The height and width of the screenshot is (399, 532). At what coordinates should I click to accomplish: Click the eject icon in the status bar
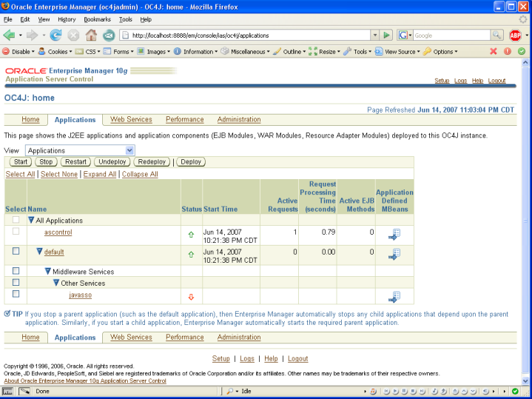click(455, 391)
